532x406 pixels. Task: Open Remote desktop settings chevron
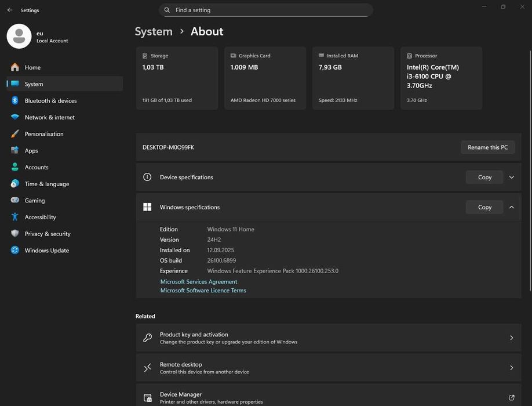pyautogui.click(x=511, y=368)
